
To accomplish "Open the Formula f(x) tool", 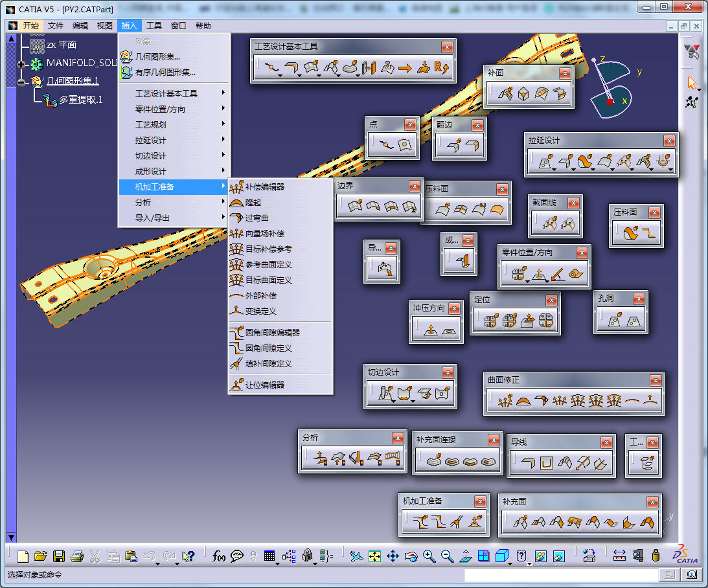I will (218, 556).
